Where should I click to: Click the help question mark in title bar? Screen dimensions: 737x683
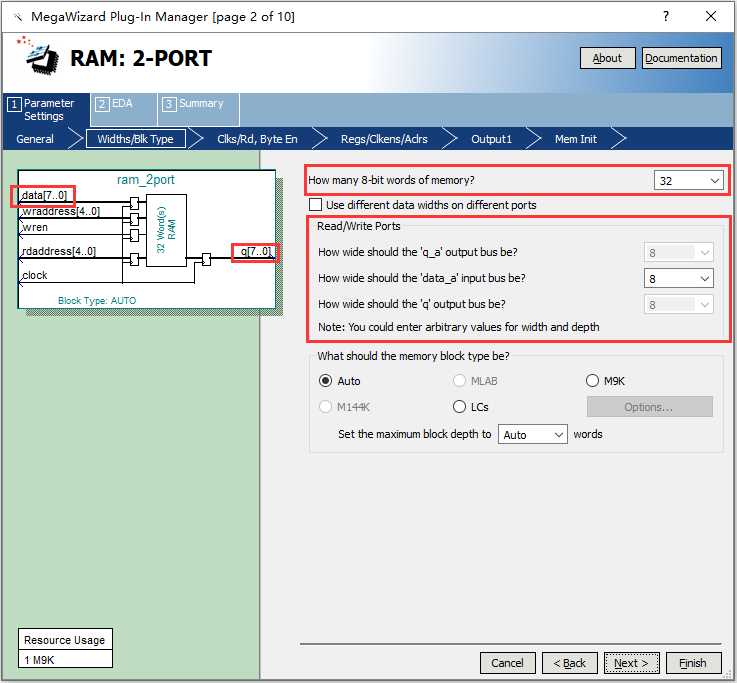point(666,16)
